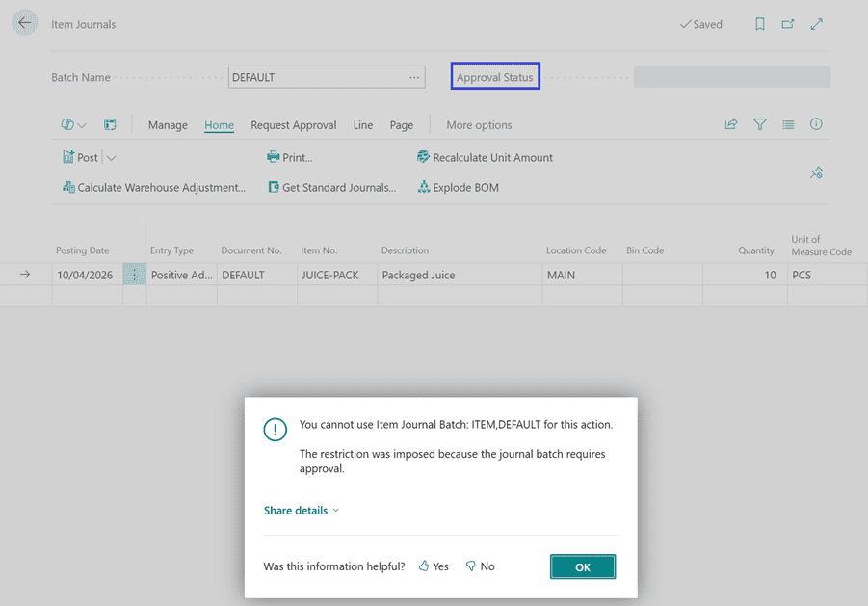868x606 pixels.
Task: Click Thumbs down No feedback
Action: point(480,566)
